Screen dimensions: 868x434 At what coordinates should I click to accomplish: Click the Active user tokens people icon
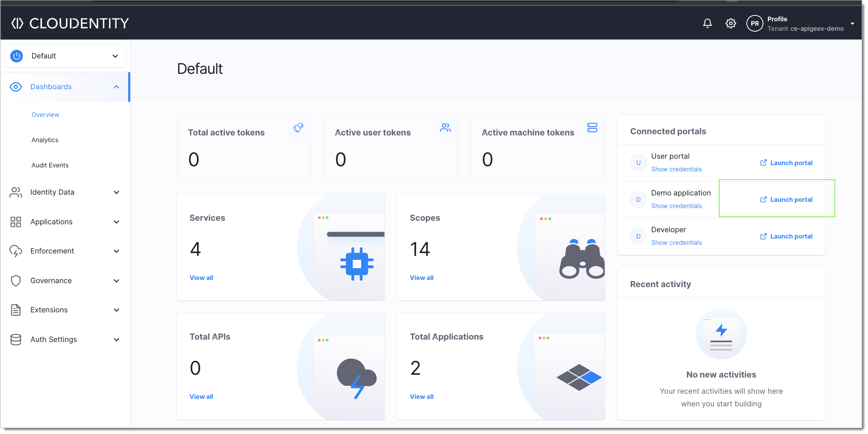[x=445, y=128]
